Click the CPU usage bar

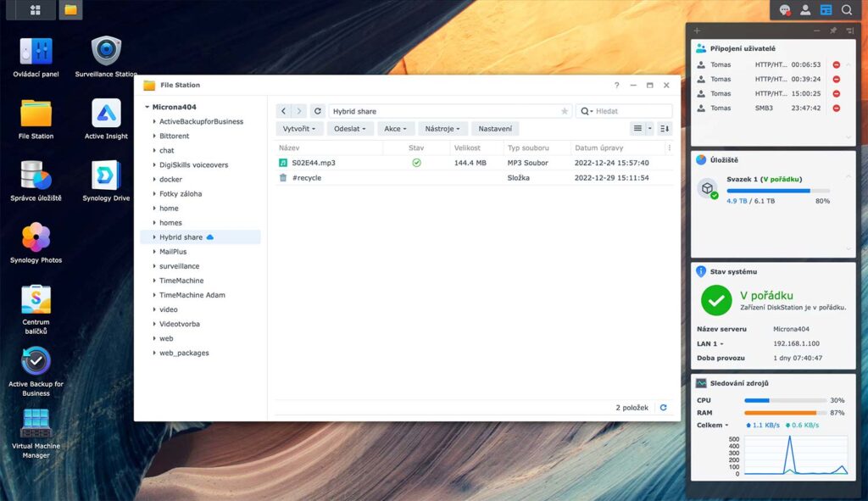coord(785,400)
